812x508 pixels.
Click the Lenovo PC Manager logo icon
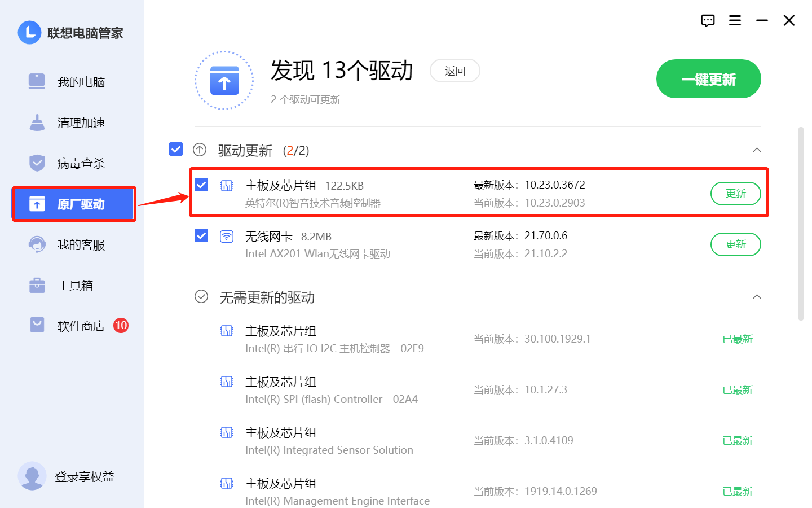(x=29, y=33)
